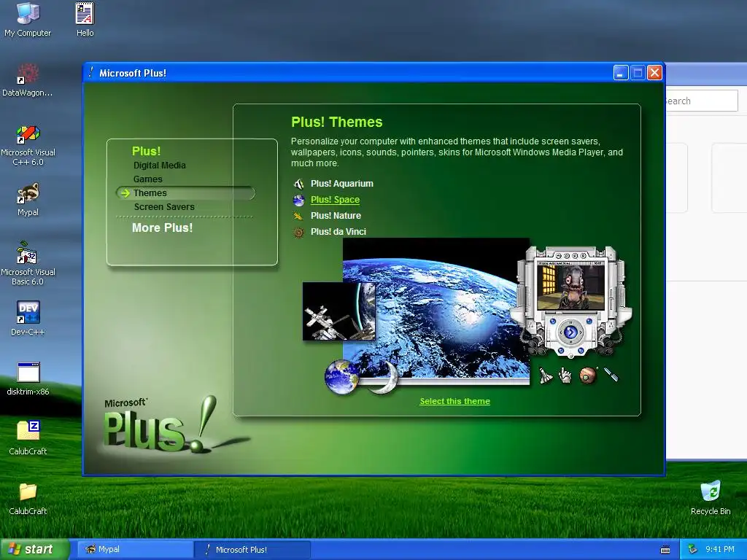
Task: Open the More Plus! section
Action: coord(163,227)
